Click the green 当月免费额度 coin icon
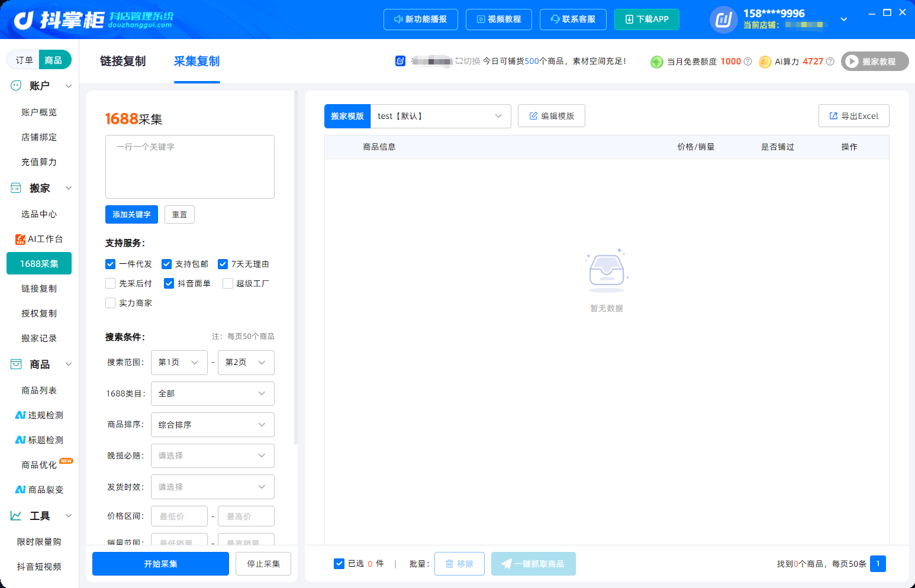This screenshot has width=915, height=588. click(x=656, y=62)
